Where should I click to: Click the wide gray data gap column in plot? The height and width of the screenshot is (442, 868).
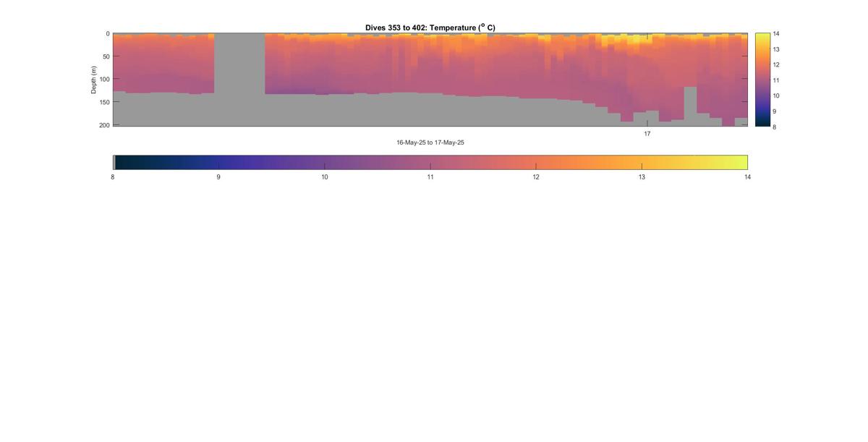tap(239, 80)
